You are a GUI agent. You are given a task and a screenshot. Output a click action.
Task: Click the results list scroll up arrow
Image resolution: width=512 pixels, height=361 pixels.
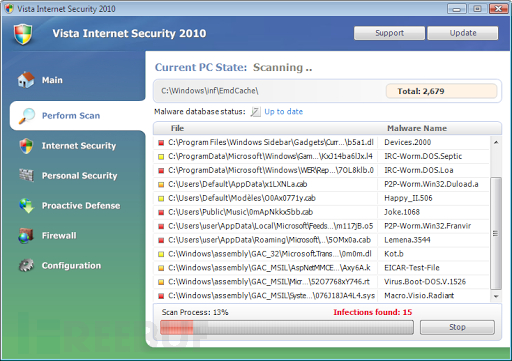click(x=496, y=142)
